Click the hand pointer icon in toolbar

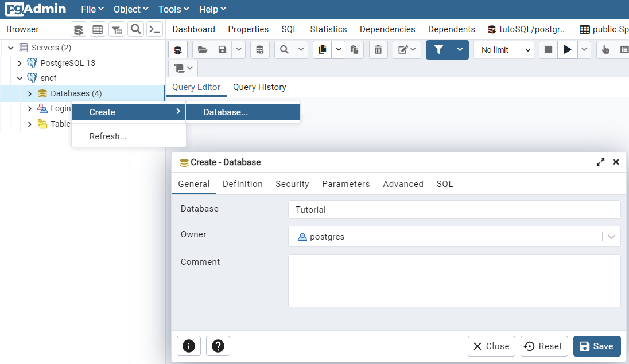pos(605,50)
